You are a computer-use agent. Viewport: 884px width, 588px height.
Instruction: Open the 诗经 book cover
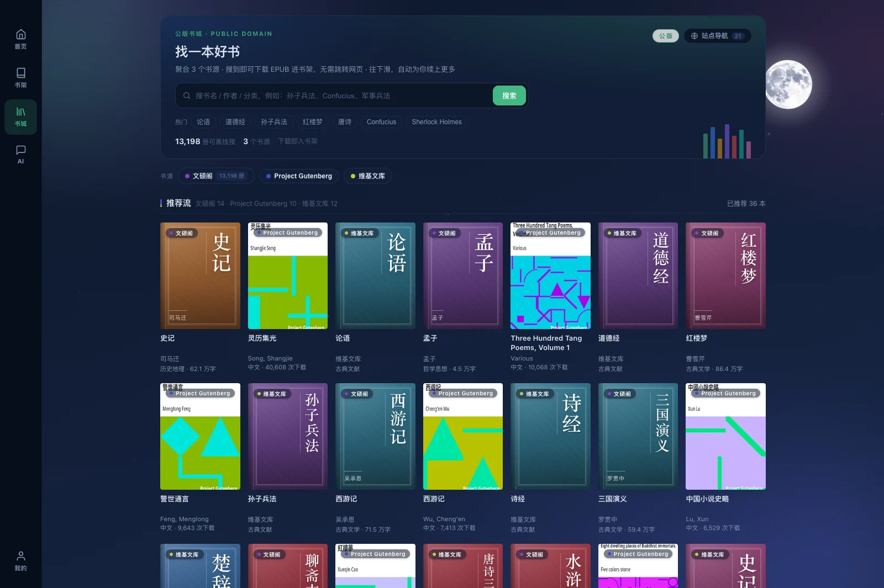point(551,436)
